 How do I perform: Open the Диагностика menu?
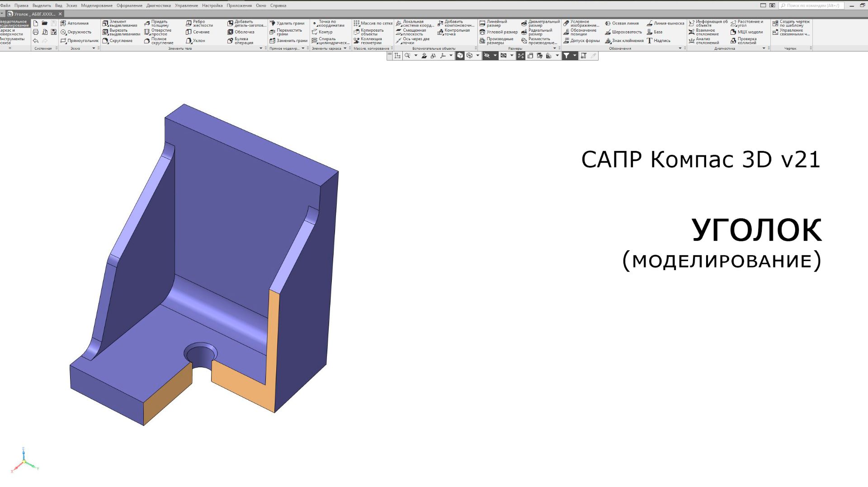159,5
